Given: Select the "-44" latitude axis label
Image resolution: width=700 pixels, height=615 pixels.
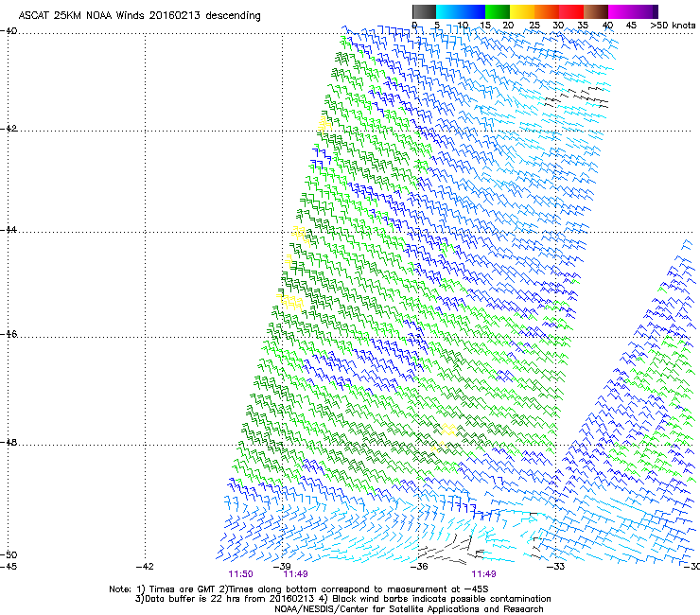Looking at the screenshot, I should pyautogui.click(x=9, y=230).
